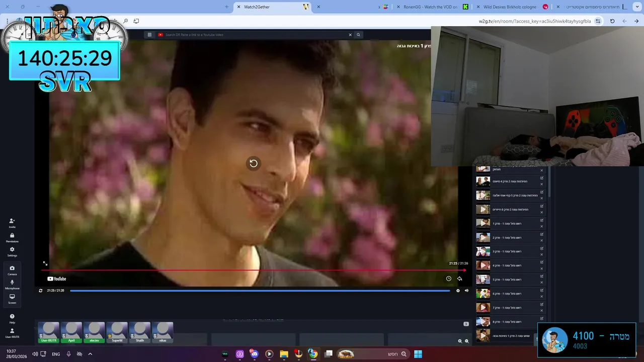Screen dimensions: 644x362
Task: Select SuperM participant avatar
Action: point(117,332)
